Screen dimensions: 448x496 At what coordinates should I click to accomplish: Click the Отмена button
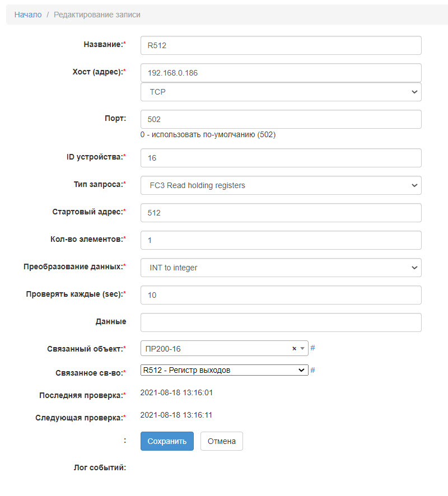click(221, 441)
